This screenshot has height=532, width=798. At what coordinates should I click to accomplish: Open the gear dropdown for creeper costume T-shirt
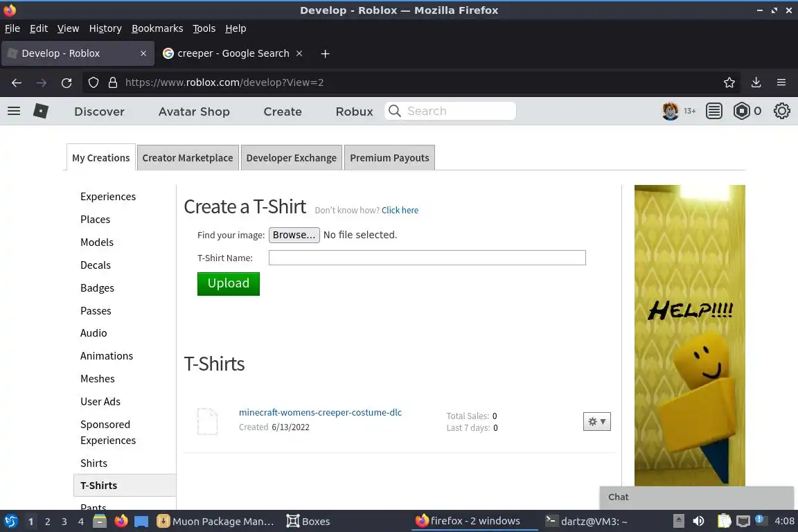click(597, 422)
